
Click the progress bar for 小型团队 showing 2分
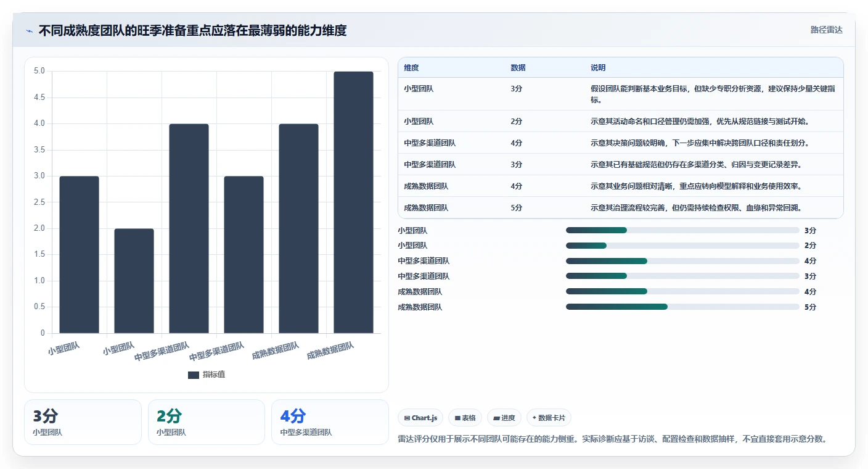pos(682,246)
